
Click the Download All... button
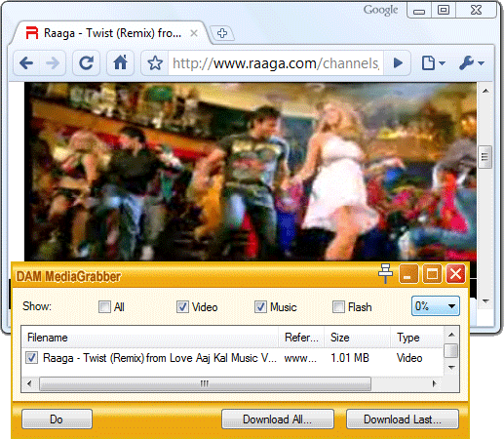(x=278, y=419)
